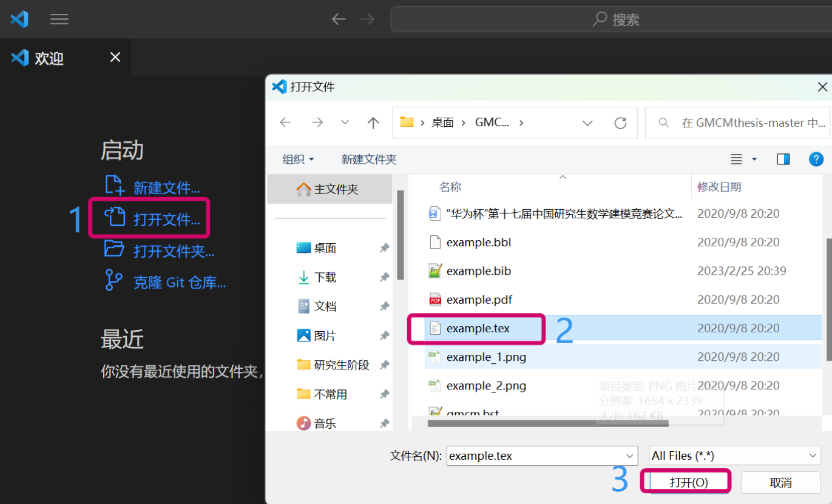Viewport: 832px width, 504px height.
Task: Toggle the preview pane icon in dialog toolbar
Action: pos(783,159)
